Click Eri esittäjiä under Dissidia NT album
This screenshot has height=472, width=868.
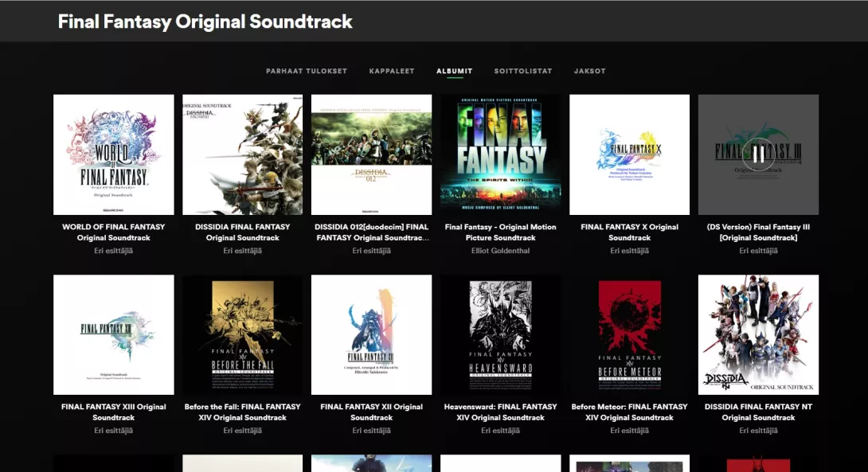pos(758,431)
